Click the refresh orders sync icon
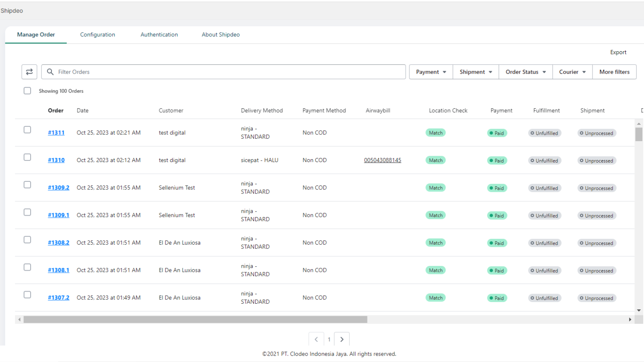This screenshot has height=362, width=644. pos(29,72)
